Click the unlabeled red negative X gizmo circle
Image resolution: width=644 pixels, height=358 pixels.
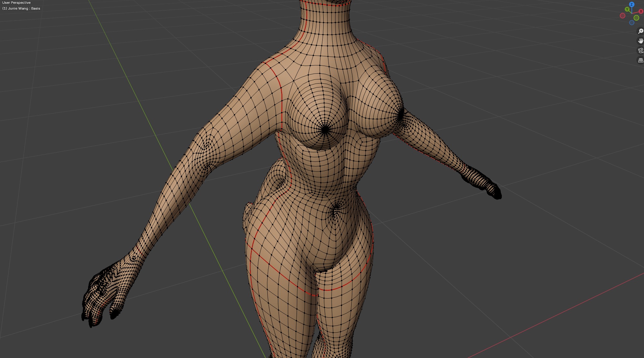622,16
